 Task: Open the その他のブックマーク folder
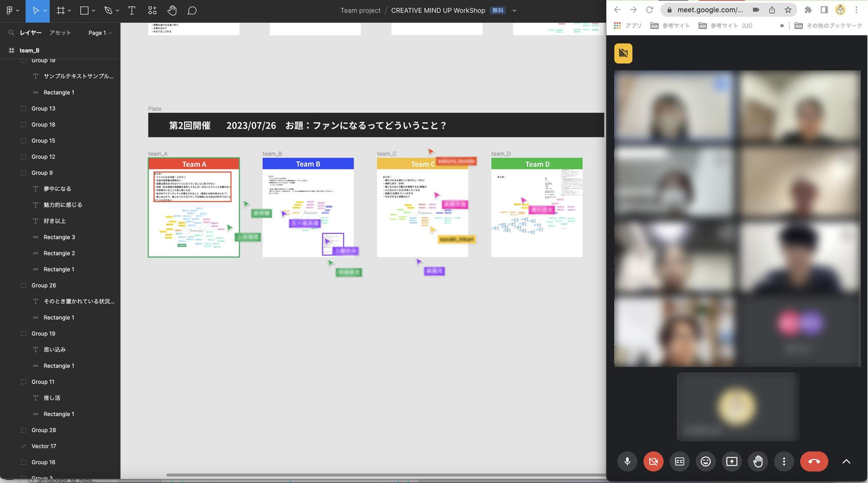point(828,25)
